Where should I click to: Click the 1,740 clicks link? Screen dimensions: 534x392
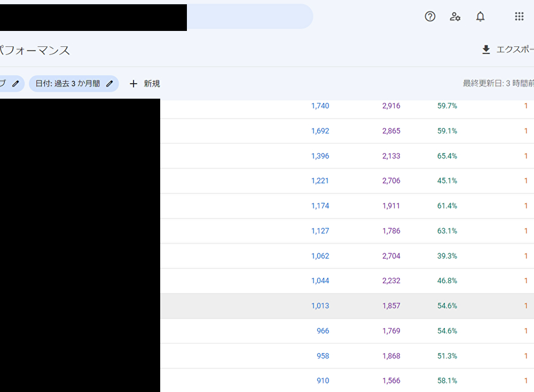pos(320,106)
